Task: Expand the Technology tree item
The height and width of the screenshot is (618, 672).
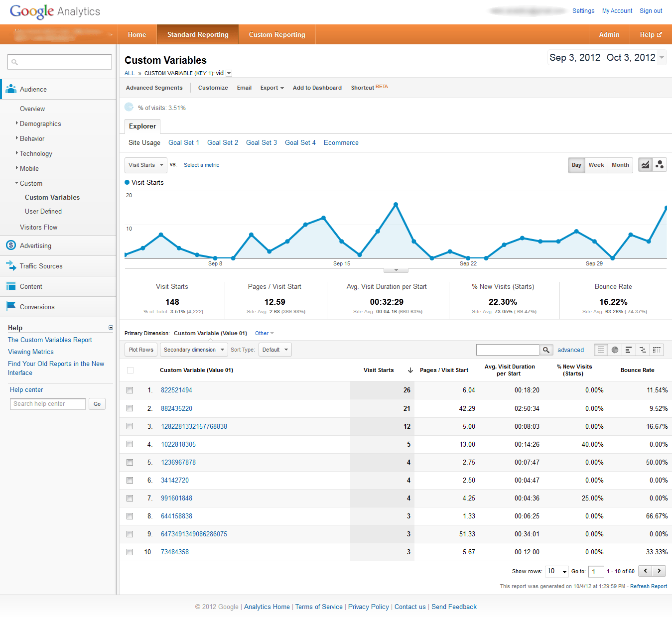Action: [x=16, y=153]
